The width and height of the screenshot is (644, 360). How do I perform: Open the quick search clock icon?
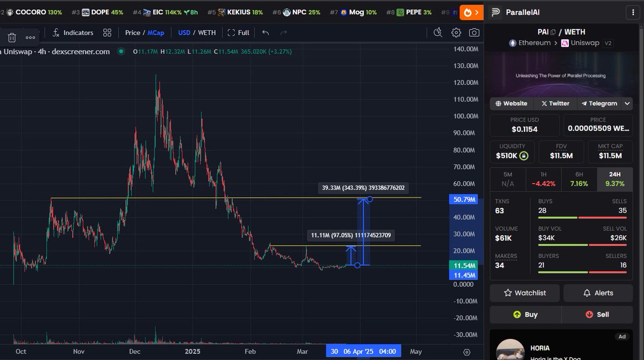[438, 33]
